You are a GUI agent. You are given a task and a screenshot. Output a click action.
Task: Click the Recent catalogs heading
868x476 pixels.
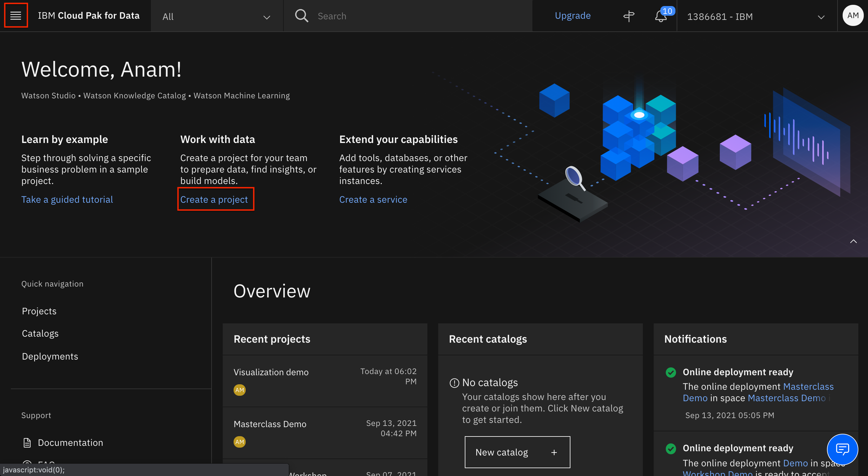[488, 339]
